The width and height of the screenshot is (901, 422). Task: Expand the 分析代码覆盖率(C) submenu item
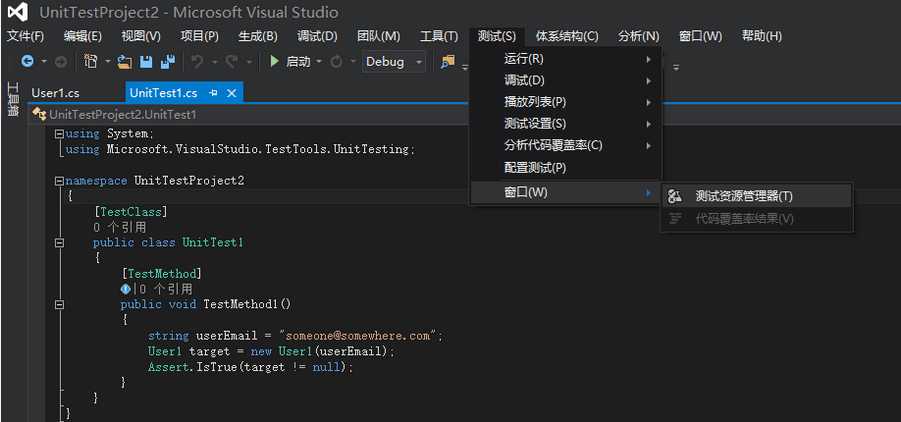point(566,145)
